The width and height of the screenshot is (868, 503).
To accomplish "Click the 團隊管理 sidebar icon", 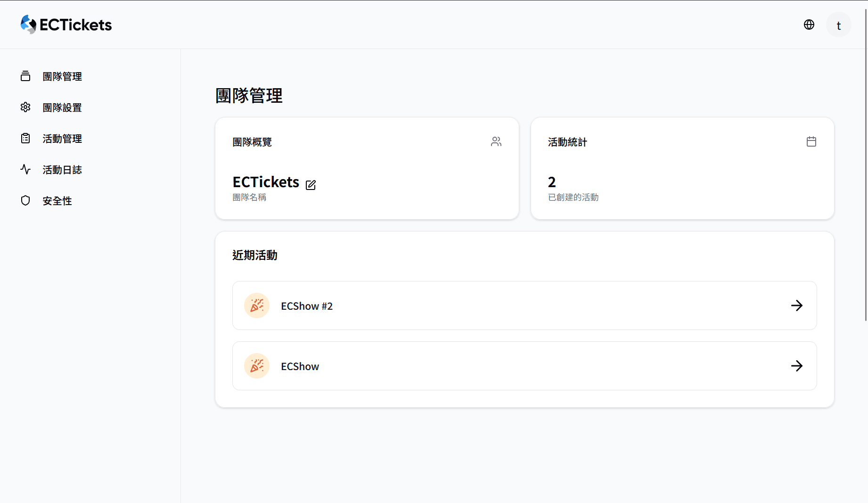I will point(25,76).
